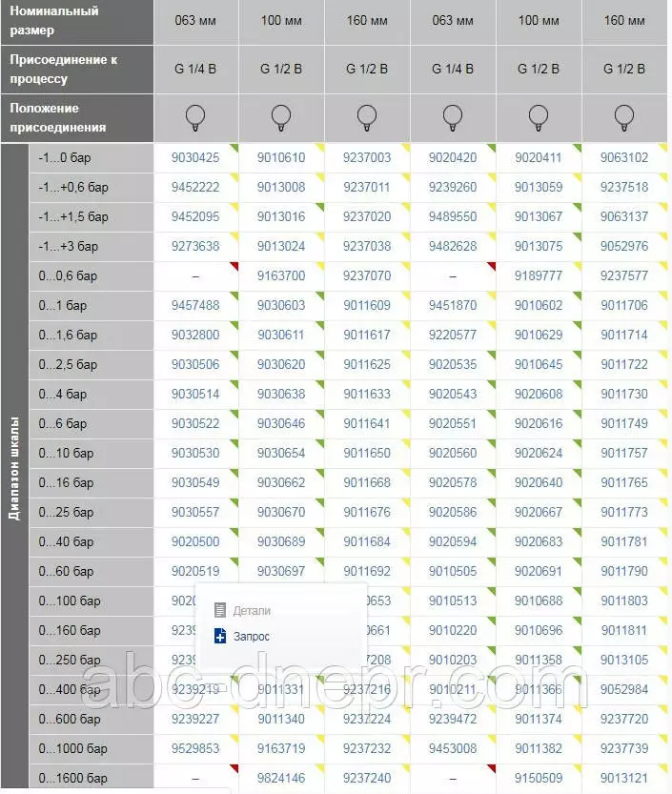Click article number 9453008

click(453, 749)
